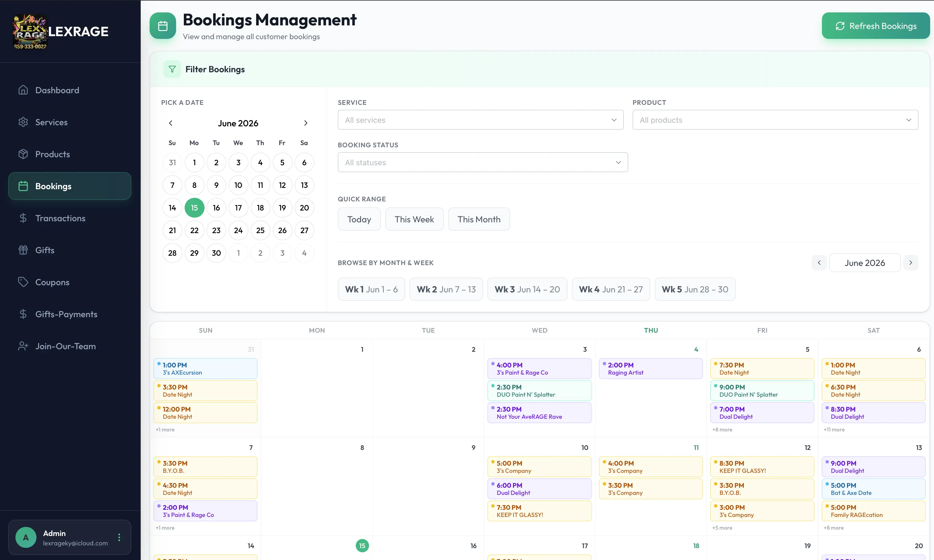This screenshot has width=934, height=560.
Task: Expand the All statuses dropdown
Action: pos(482,162)
